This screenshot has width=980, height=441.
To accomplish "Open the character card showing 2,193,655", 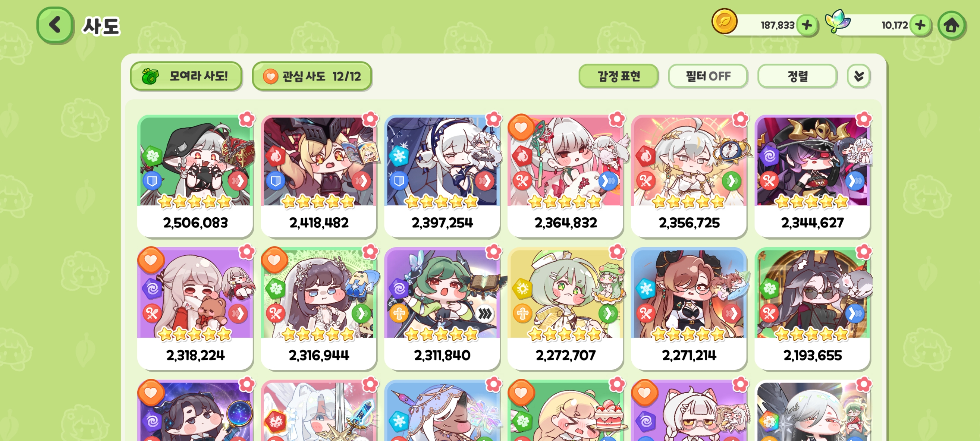I will [x=812, y=309].
